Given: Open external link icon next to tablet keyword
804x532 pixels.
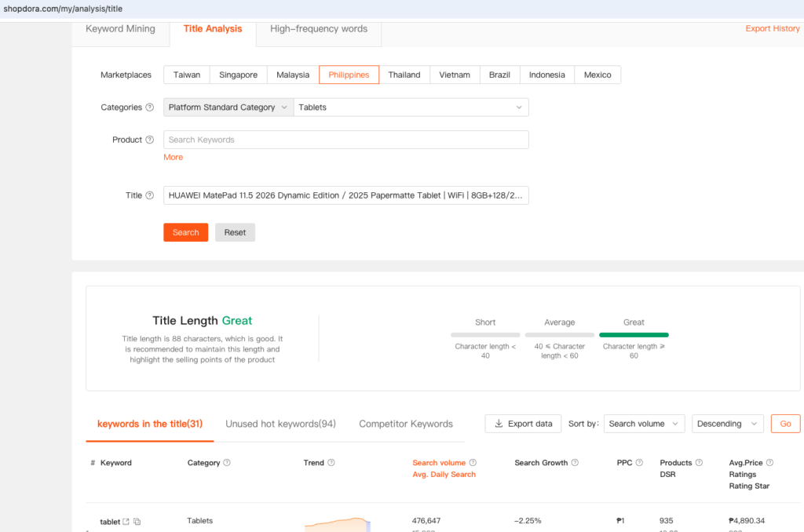Looking at the screenshot, I should click(x=126, y=522).
